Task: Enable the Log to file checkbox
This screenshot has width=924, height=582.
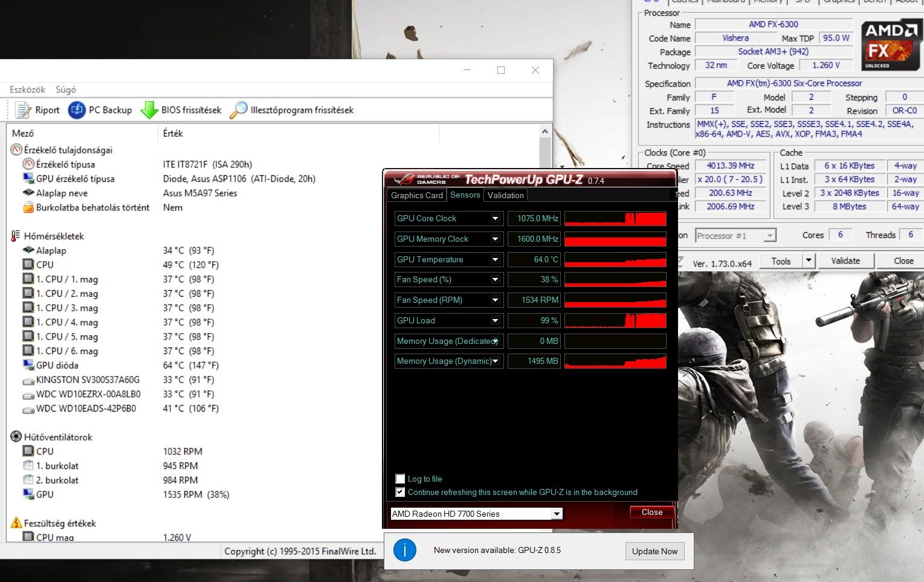Action: point(400,479)
